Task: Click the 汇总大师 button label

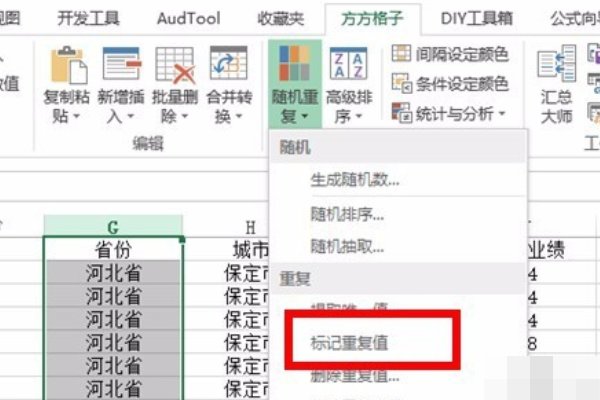Action: coord(556,106)
